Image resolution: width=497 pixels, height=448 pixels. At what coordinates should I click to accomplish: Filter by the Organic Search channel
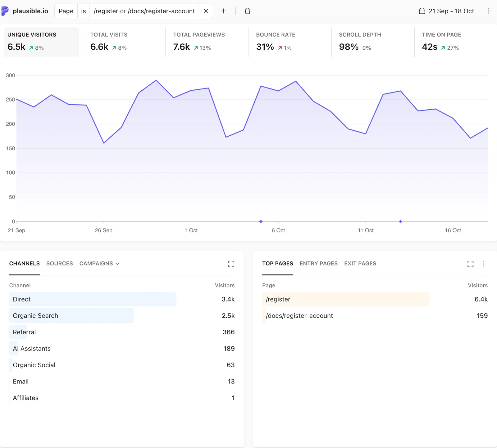tap(122, 316)
